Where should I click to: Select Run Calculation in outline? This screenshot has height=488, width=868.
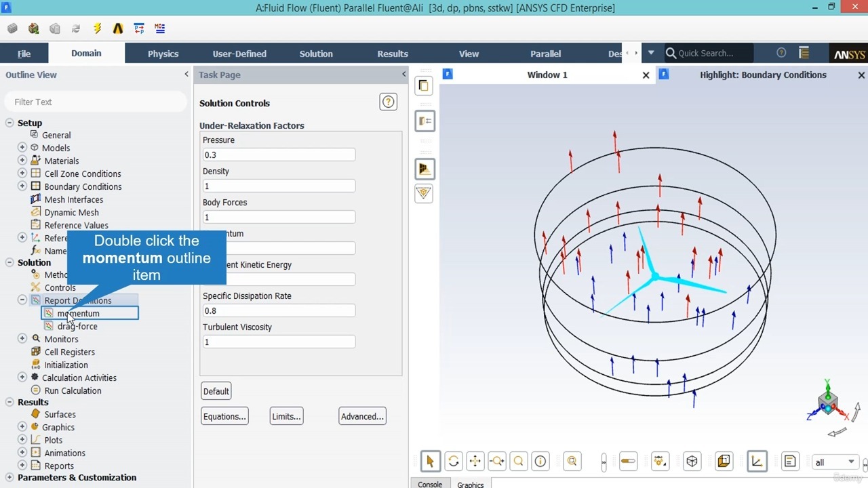tap(73, 390)
